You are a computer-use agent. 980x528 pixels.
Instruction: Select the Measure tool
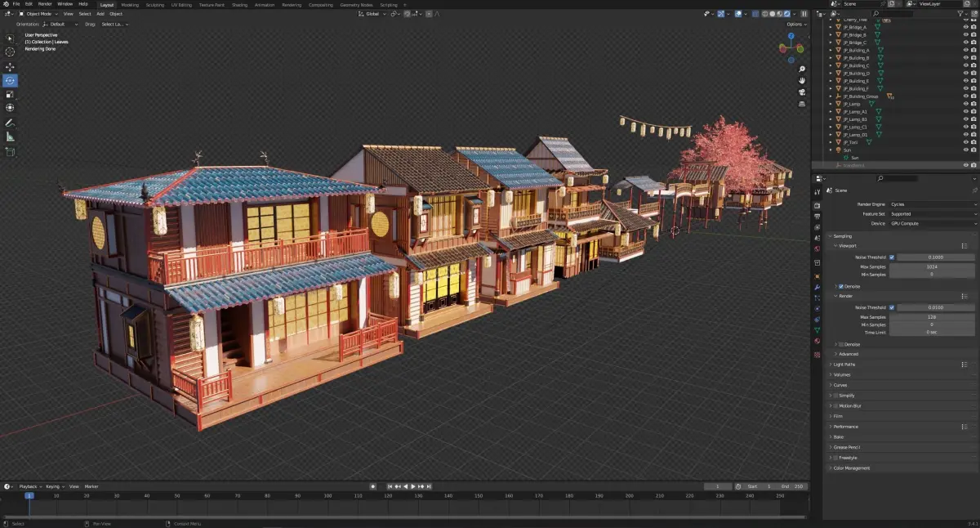(x=10, y=136)
